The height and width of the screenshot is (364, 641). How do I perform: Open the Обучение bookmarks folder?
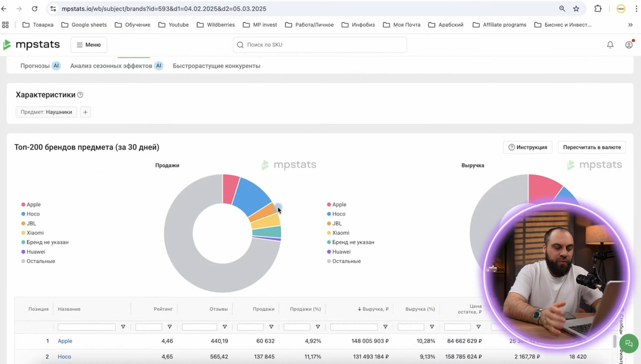132,25
